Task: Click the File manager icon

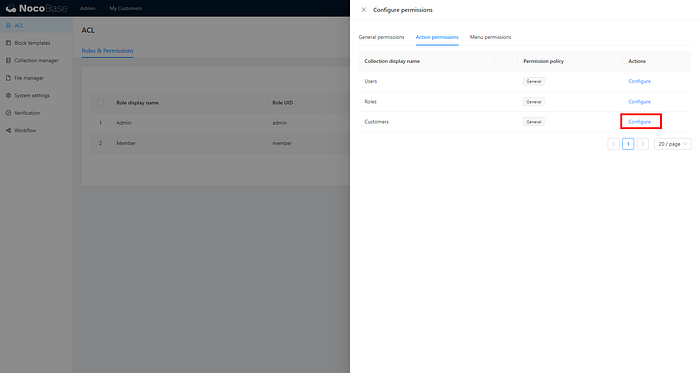Action: pos(8,78)
